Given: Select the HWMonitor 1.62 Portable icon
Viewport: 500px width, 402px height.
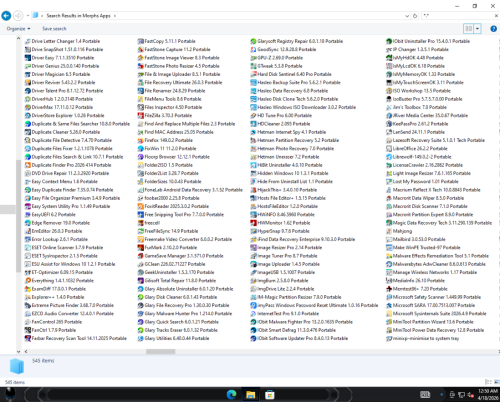Looking at the screenshot, I should (253, 223).
